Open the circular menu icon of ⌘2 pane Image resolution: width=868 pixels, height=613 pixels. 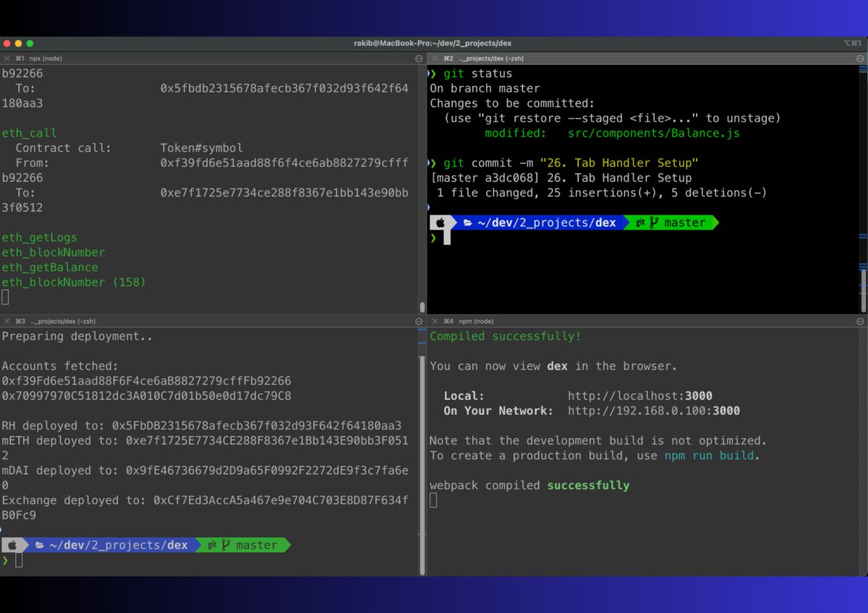click(x=861, y=58)
